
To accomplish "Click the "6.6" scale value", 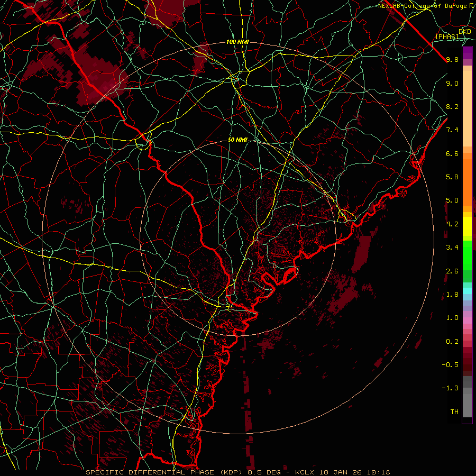I will pyautogui.click(x=452, y=153).
